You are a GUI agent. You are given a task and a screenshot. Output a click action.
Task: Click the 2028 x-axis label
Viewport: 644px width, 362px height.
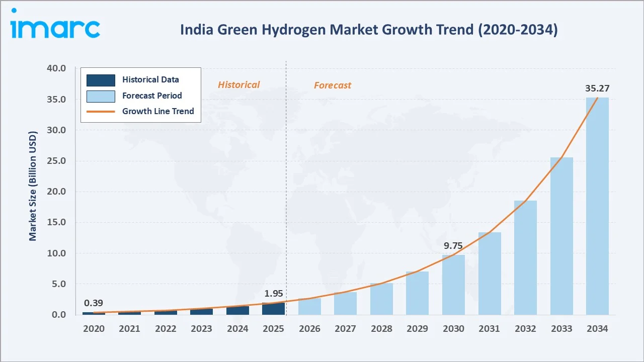pyautogui.click(x=381, y=329)
